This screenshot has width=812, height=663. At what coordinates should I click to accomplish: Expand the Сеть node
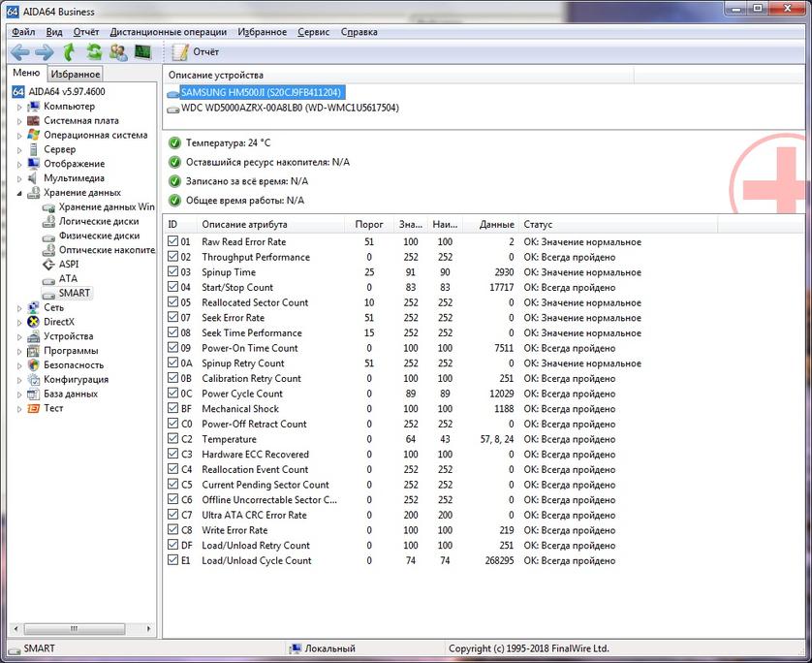coord(19,307)
